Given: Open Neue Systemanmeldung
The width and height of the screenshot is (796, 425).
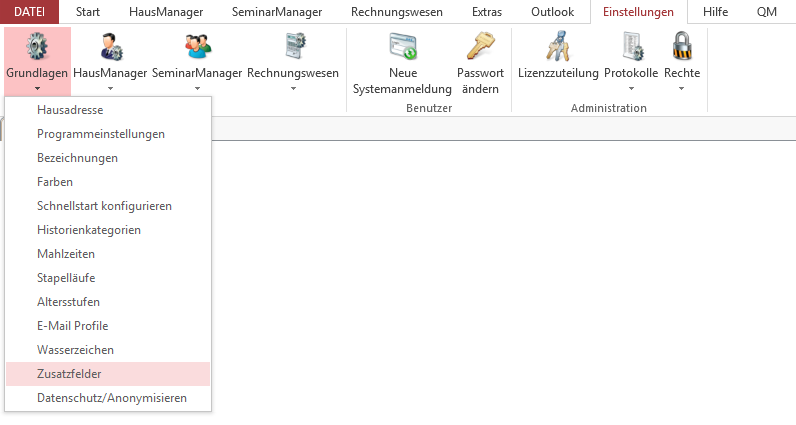Looking at the screenshot, I should coord(402,47).
